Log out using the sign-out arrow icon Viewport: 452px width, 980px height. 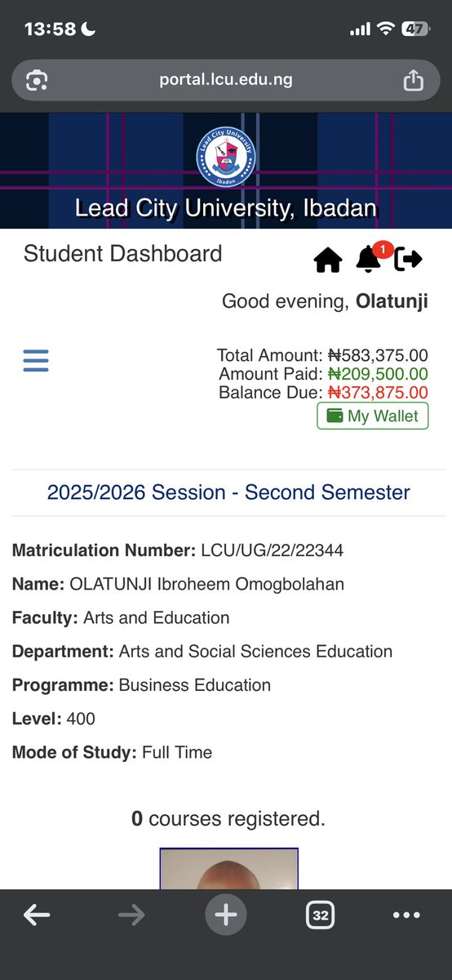click(x=409, y=260)
